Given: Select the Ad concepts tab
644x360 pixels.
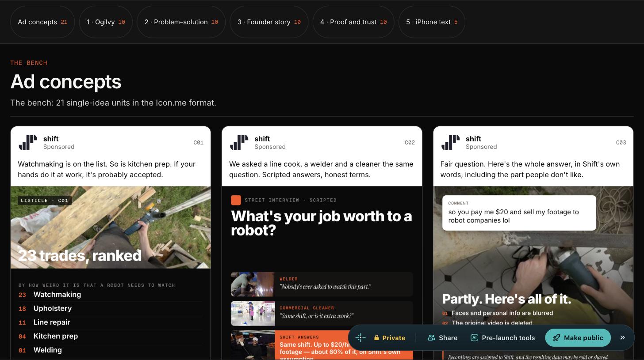Looking at the screenshot, I should click(x=42, y=22).
